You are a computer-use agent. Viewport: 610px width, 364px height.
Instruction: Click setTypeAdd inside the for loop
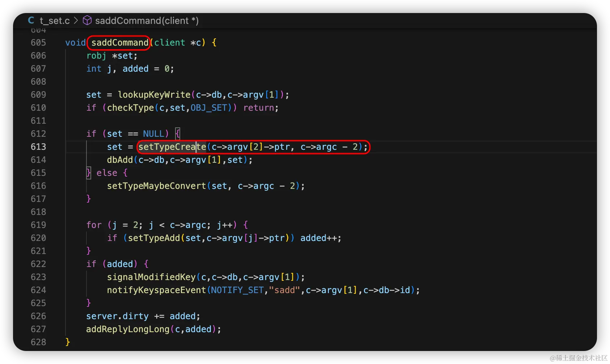[x=154, y=238]
